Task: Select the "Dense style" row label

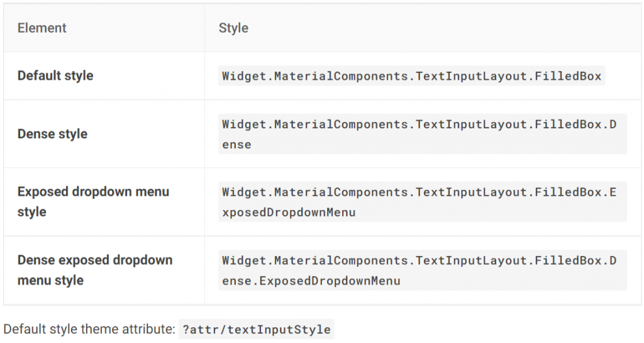Action: [x=52, y=134]
